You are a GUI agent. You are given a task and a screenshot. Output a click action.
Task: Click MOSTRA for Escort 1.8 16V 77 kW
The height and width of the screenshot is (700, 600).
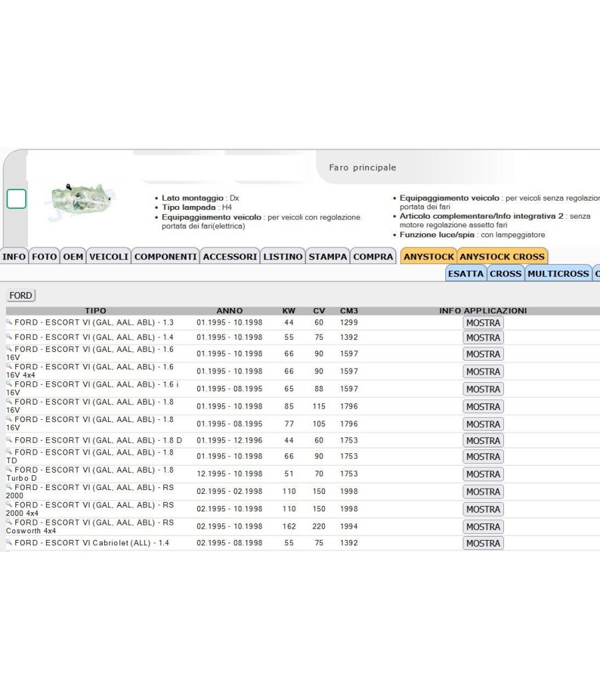(x=483, y=424)
